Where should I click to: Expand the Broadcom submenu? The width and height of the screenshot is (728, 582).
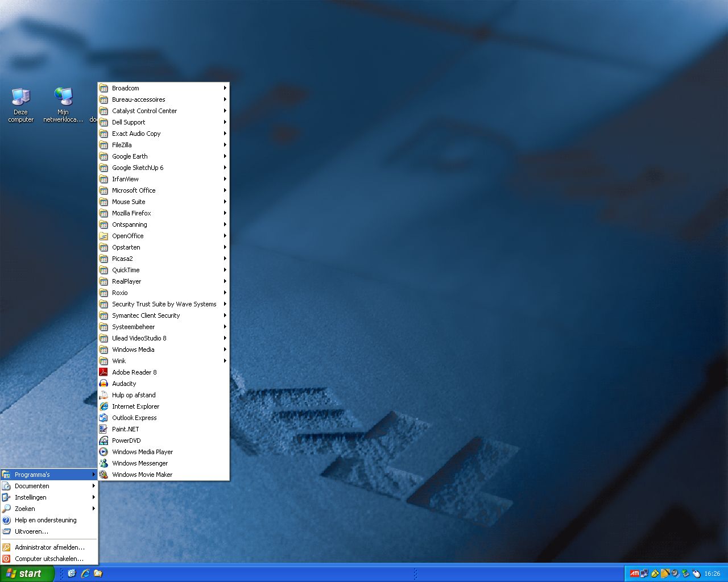164,88
